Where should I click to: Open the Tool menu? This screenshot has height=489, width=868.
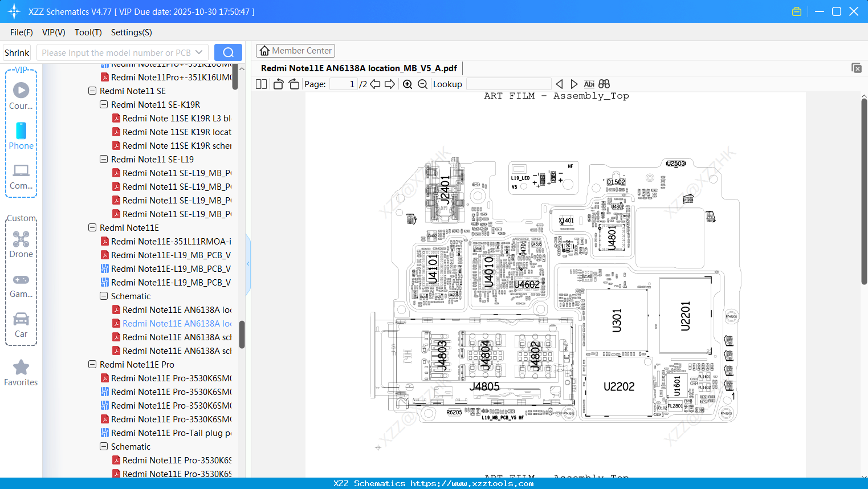click(x=88, y=32)
